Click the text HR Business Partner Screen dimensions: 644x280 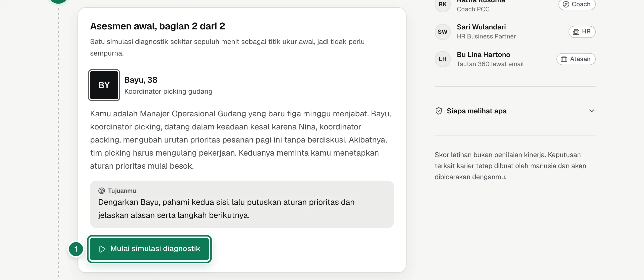486,36
